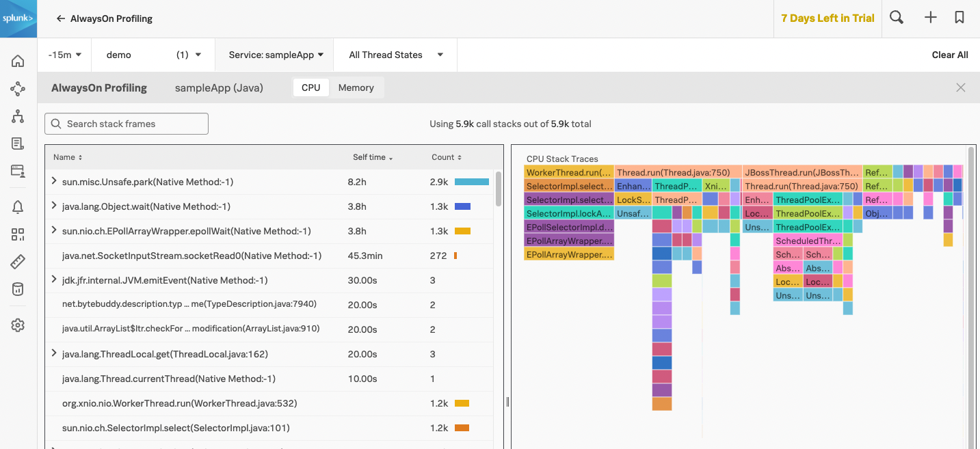Screen dimensions: 980x449
Task: Click the 8.2h self time value
Action: (x=357, y=182)
